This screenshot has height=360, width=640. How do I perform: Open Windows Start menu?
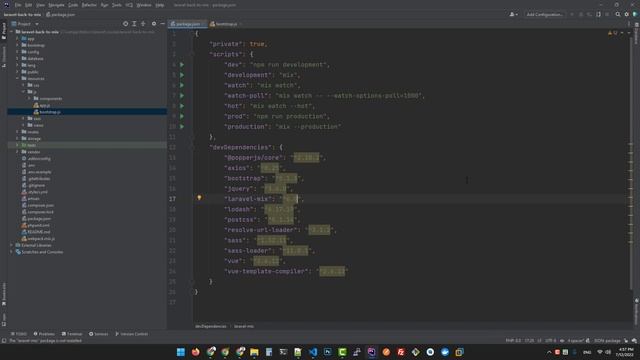click(x=181, y=352)
